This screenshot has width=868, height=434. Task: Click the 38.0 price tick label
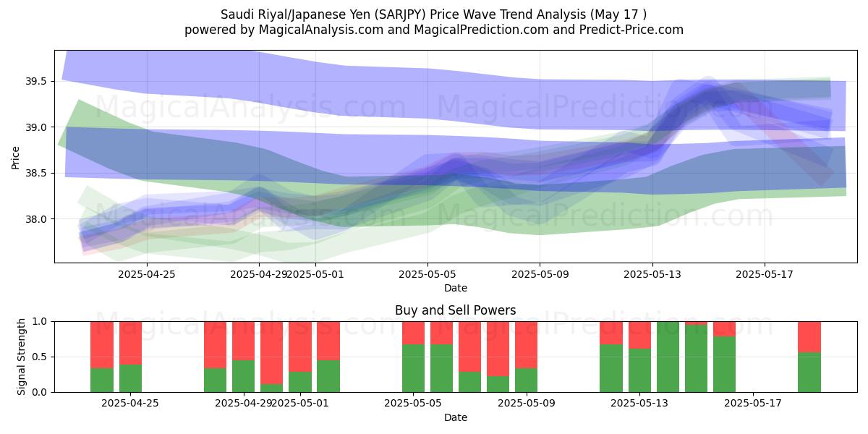[x=37, y=219]
